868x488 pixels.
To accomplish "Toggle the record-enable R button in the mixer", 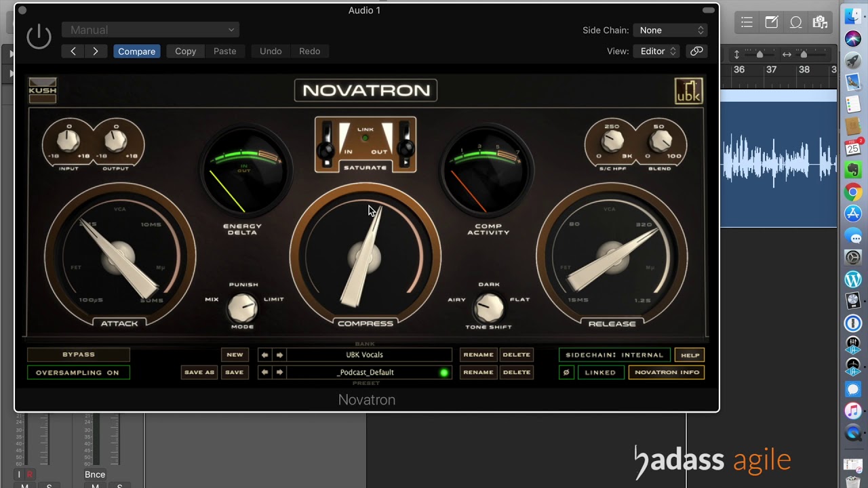I will click(29, 474).
